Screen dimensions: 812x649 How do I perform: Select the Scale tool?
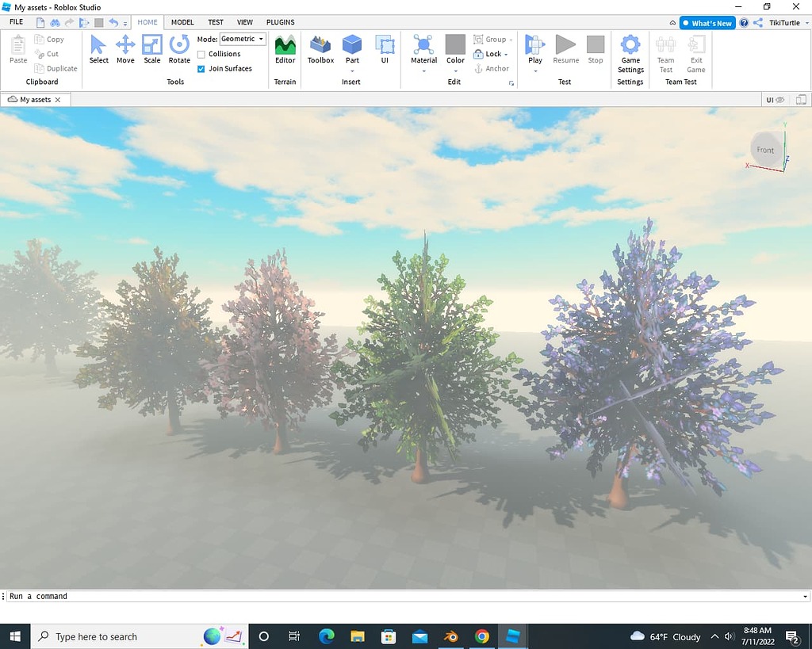pos(152,49)
